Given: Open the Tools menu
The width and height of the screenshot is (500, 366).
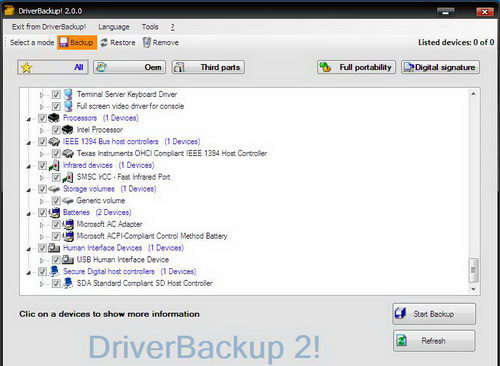Looking at the screenshot, I should pyautogui.click(x=150, y=27).
